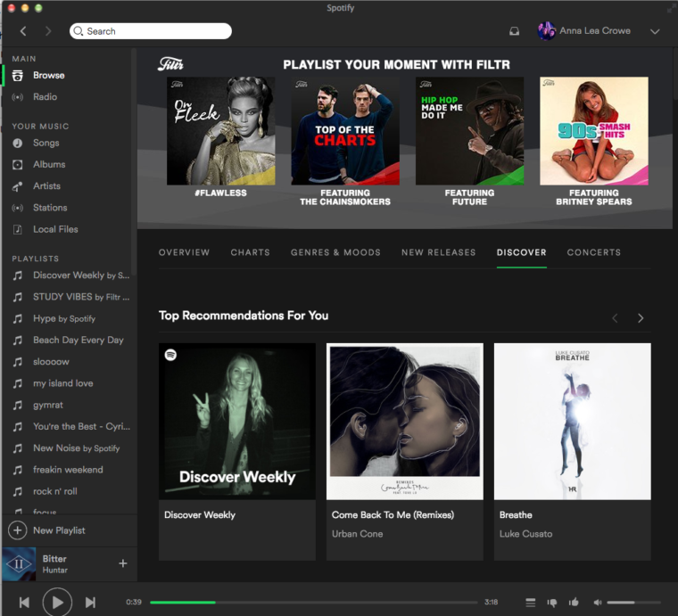Adjust the volume slider

[634, 602]
